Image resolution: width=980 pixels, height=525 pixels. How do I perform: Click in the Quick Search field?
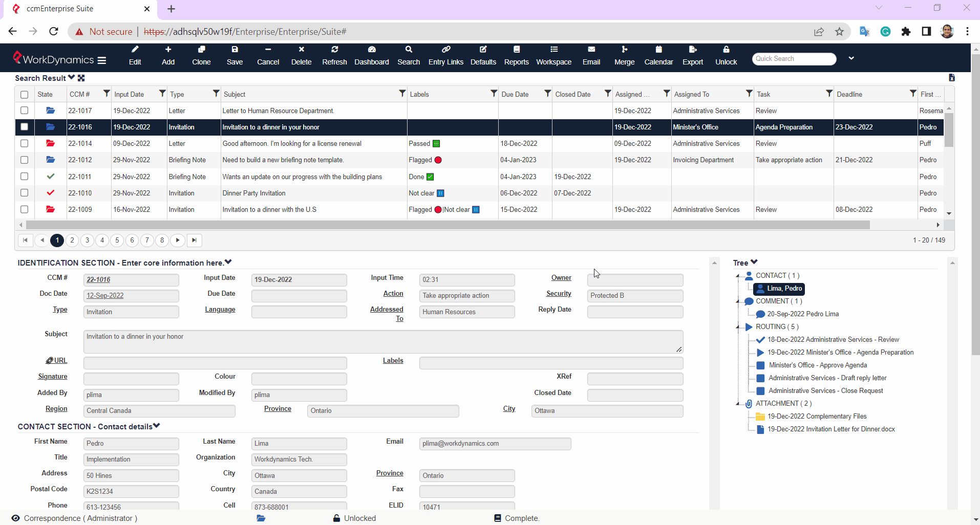794,59
